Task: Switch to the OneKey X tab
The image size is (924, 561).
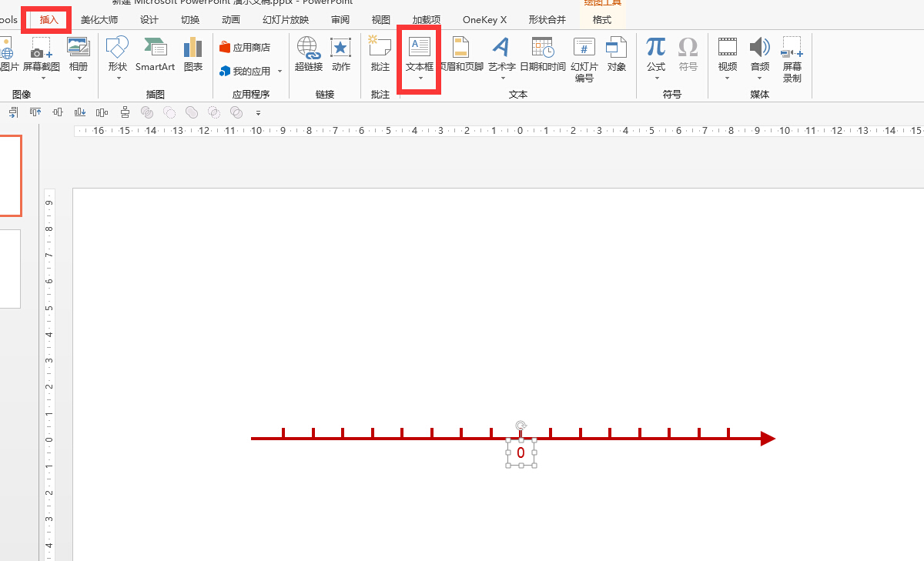Action: 485,20
